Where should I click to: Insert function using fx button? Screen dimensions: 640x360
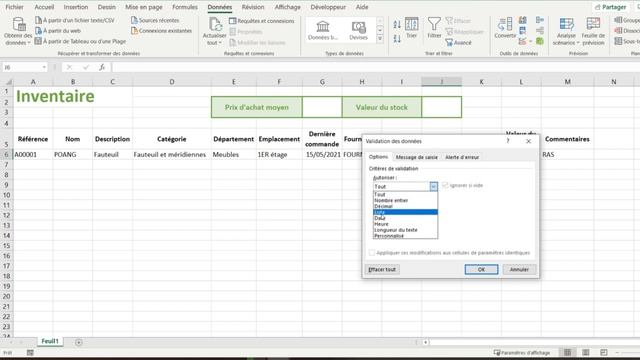click(x=102, y=67)
